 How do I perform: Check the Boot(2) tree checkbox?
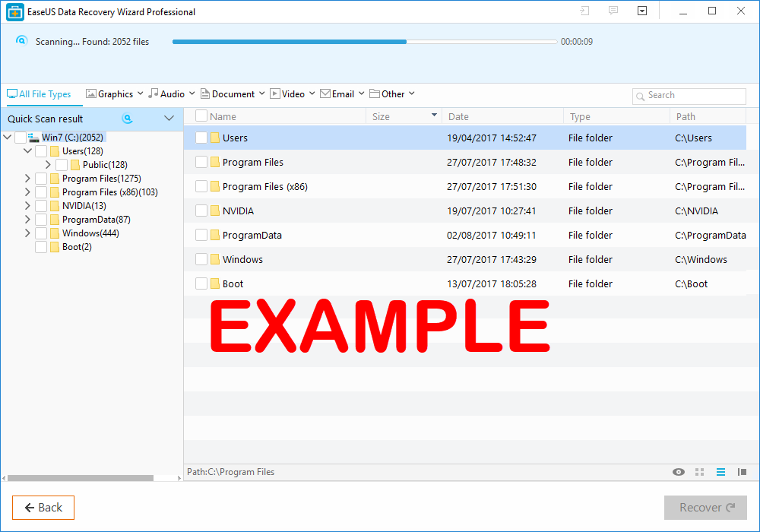click(41, 247)
